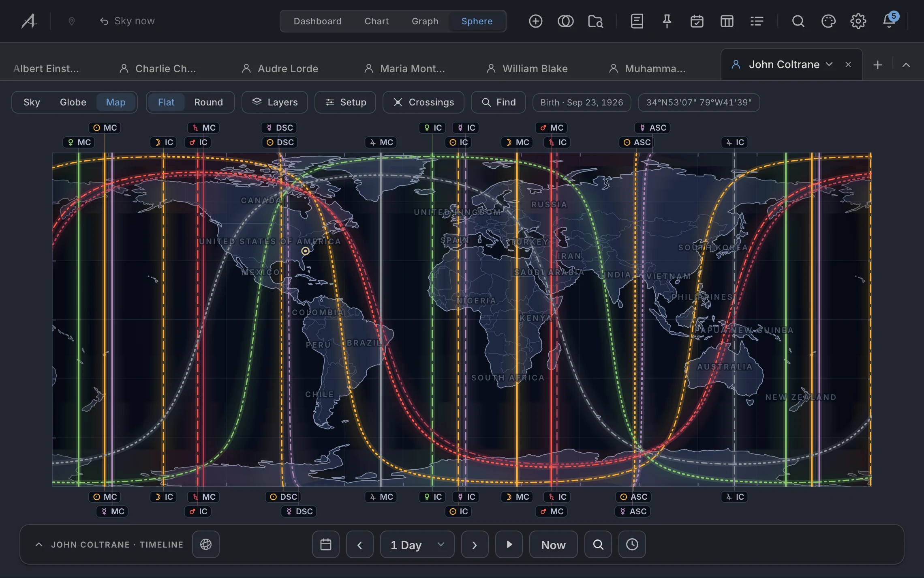This screenshot has height=578, width=924.
Task: Open the coordinates 34°N53'07" location field
Action: 699,102
